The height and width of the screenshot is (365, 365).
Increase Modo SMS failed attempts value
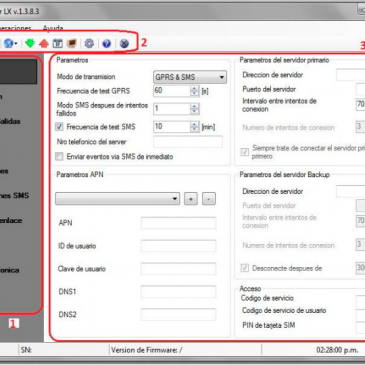point(195,106)
